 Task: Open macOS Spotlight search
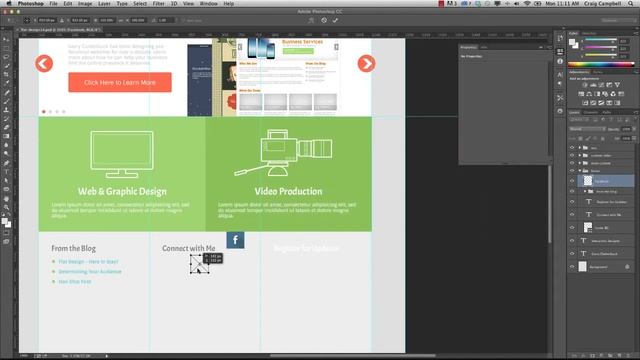[x=631, y=3]
